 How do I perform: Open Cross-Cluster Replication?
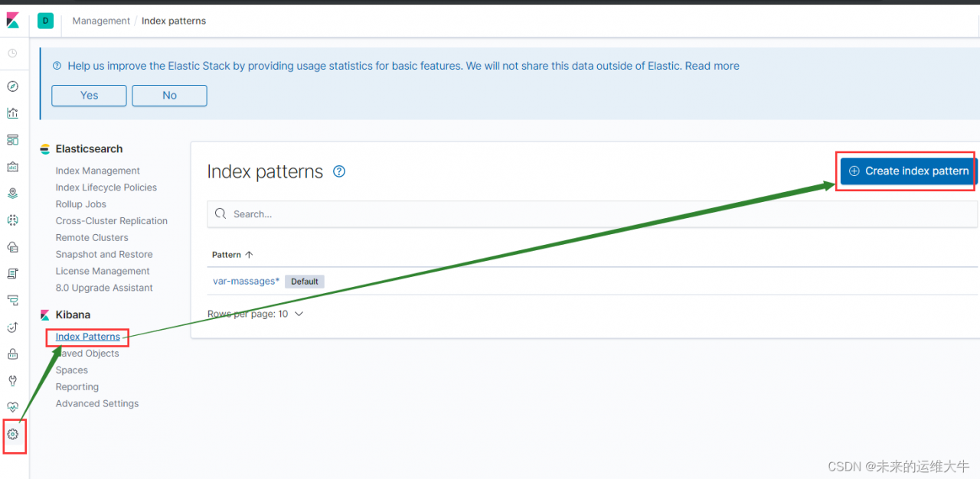[x=111, y=221]
